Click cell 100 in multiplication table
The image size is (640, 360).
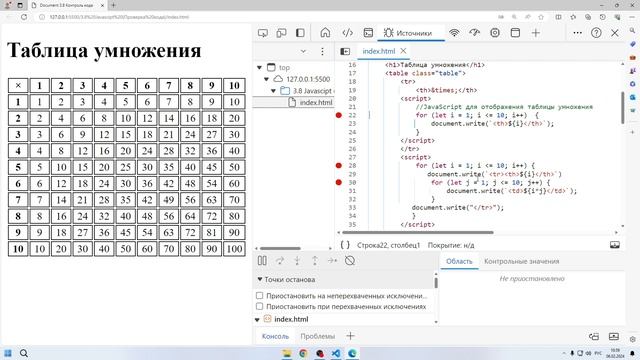coord(234,249)
